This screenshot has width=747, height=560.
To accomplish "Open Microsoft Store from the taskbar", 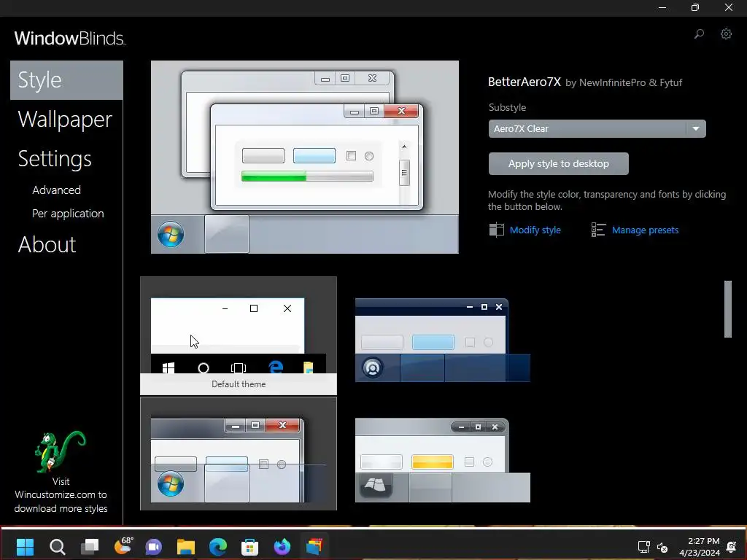I will pyautogui.click(x=249, y=547).
